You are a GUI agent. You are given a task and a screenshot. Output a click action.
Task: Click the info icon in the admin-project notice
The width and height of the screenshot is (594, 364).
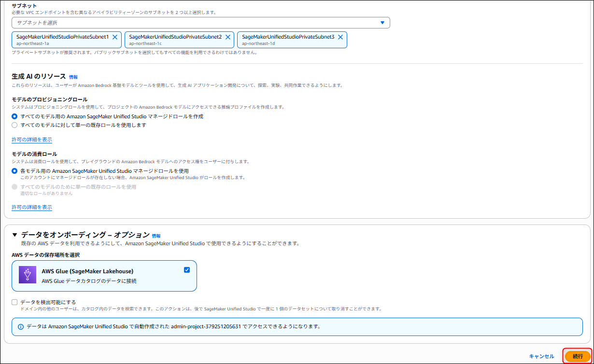[21, 327]
